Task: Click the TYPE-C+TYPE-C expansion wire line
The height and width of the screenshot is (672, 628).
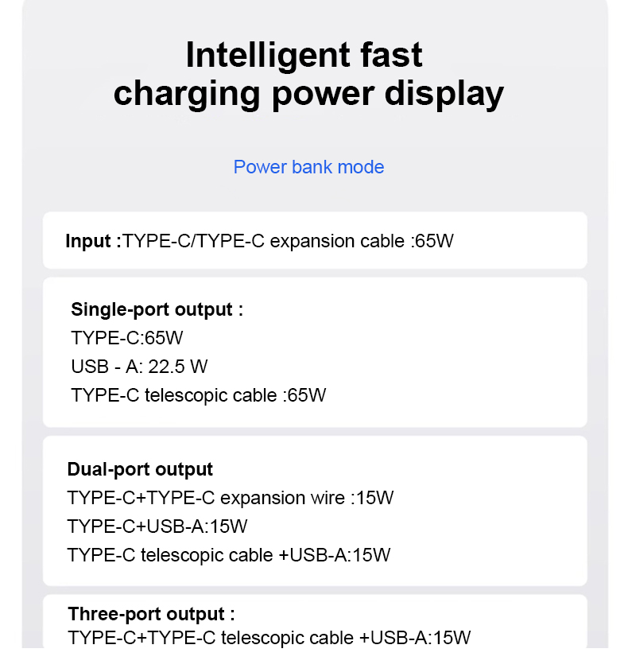Action: [231, 498]
